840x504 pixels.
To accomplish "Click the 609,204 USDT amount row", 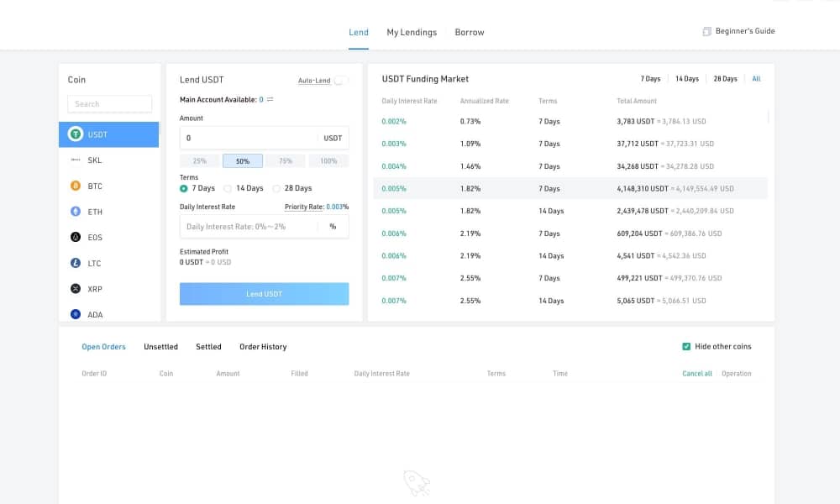I will pos(570,234).
